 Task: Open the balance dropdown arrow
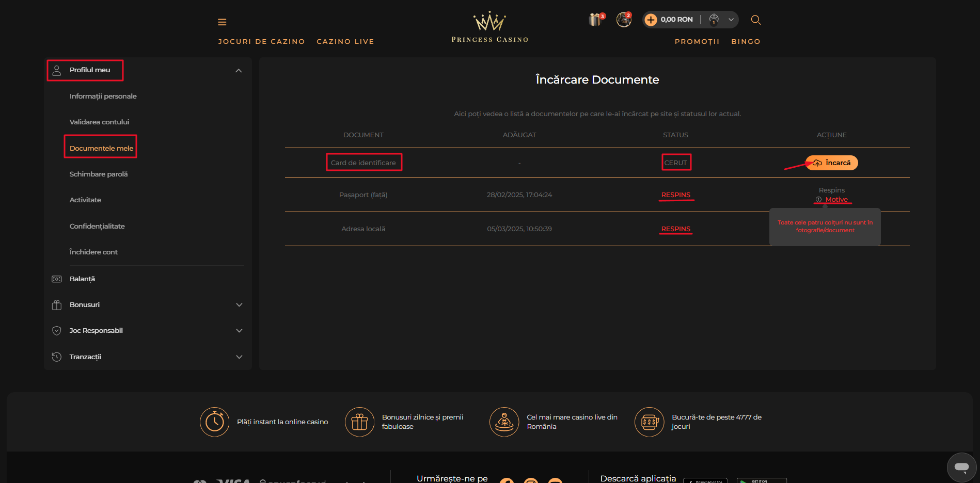pos(731,20)
